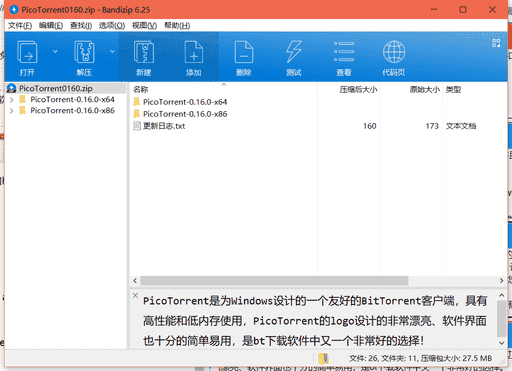Click the comment panel scrollbar thumb
512x371 pixels.
coord(501,318)
